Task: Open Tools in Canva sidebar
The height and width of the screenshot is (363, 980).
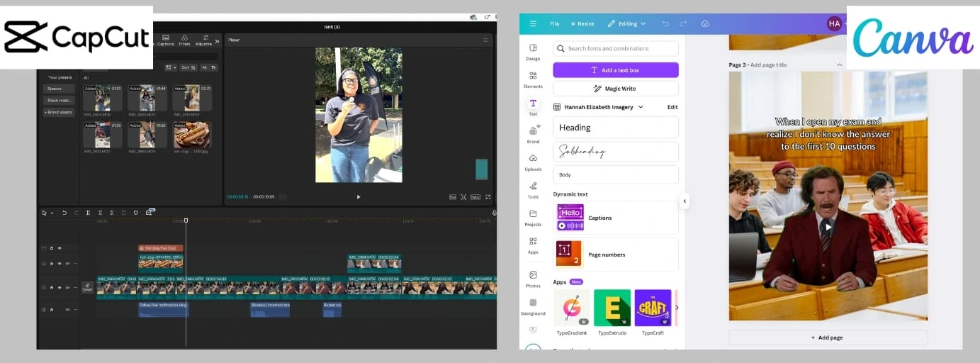Action: coord(533,189)
